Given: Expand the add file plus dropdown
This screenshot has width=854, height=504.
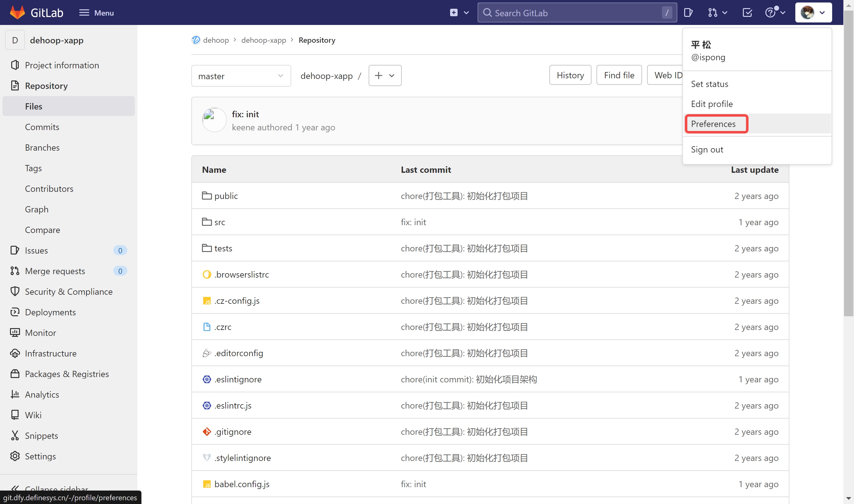Looking at the screenshot, I should pos(385,75).
